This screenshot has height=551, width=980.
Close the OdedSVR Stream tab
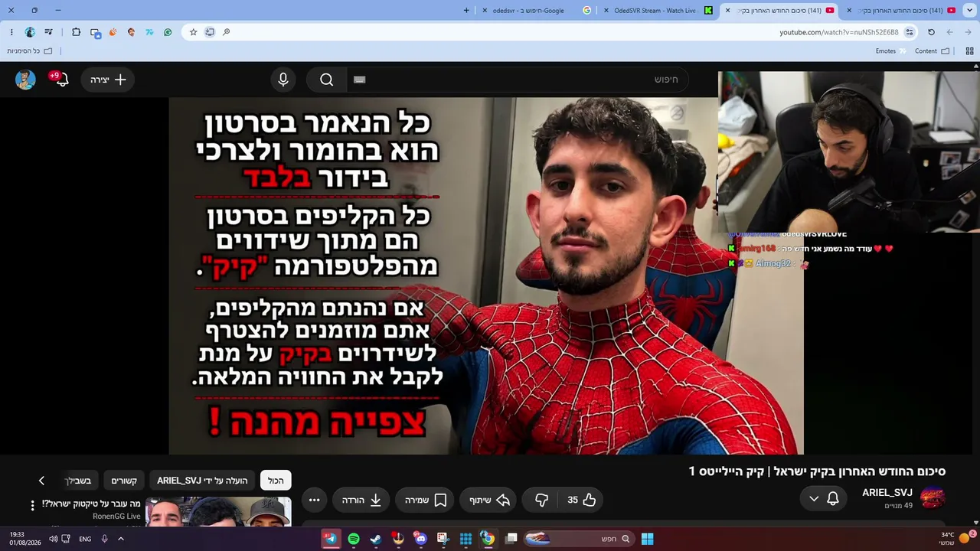pyautogui.click(x=606, y=11)
